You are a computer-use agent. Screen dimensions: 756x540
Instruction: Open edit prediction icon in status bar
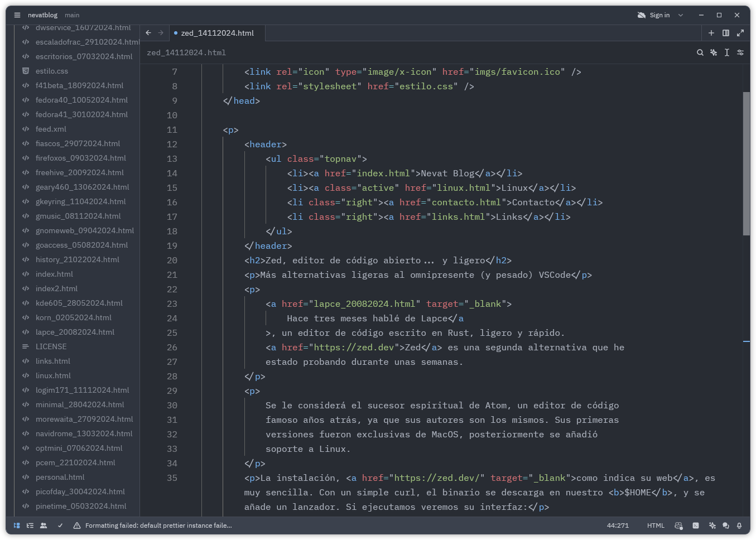tap(679, 525)
